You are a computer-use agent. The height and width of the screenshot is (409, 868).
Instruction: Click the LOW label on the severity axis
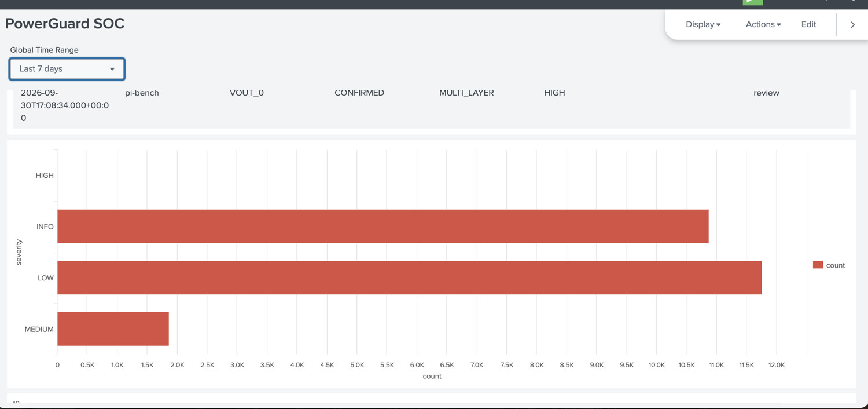click(x=46, y=278)
